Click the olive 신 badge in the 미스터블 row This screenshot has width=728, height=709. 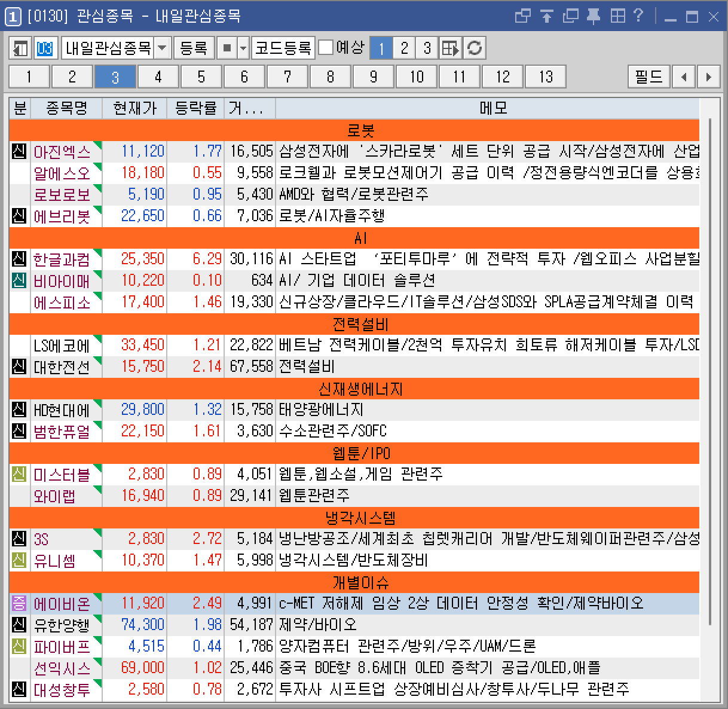point(20,474)
